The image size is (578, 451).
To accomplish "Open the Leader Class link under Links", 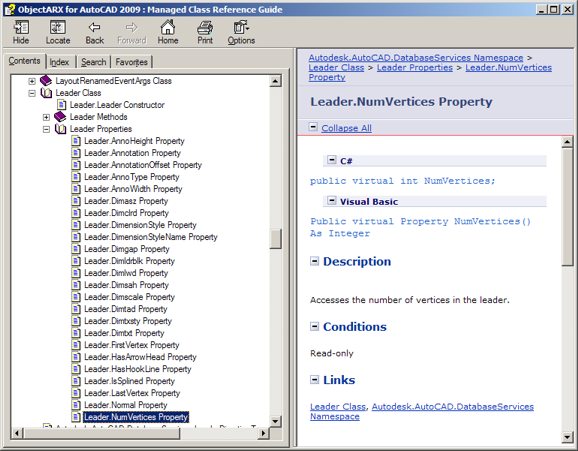I will point(338,406).
